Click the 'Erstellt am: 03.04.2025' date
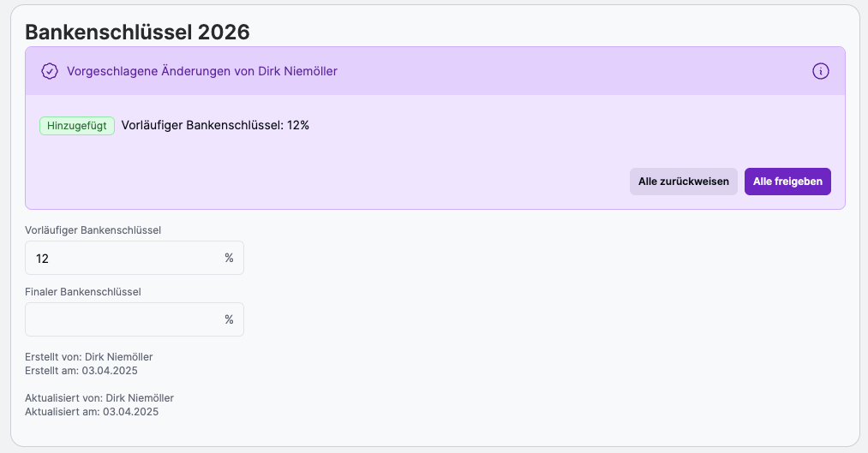The height and width of the screenshot is (453, 868). pos(81,371)
